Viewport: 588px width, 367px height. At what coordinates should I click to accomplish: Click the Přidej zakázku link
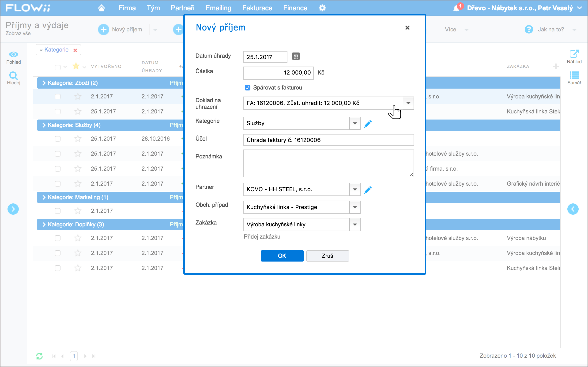click(x=262, y=237)
